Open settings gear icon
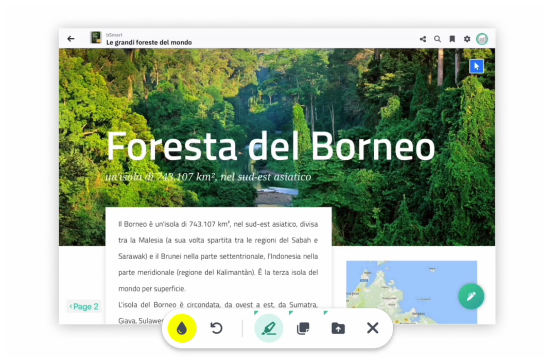The width and height of the screenshot is (550, 363). [x=467, y=39]
